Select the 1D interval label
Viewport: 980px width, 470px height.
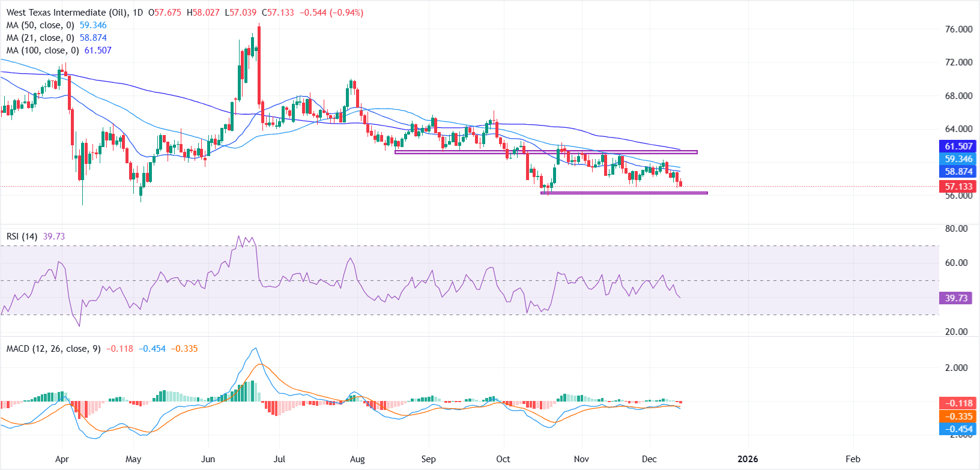(138, 13)
